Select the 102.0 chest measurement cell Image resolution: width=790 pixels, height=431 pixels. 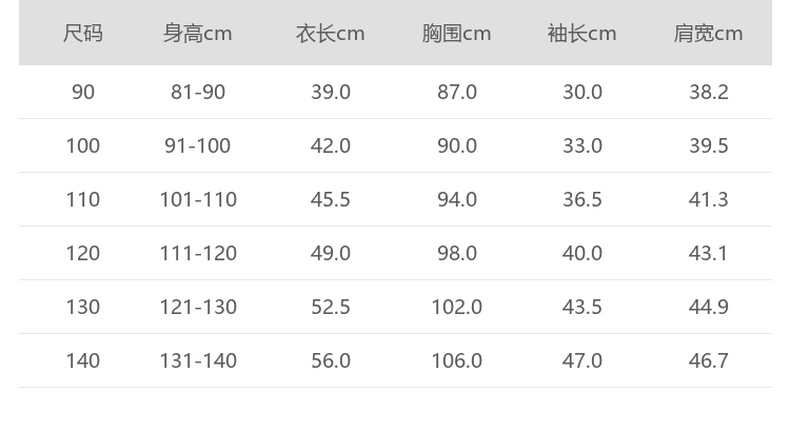tap(457, 307)
